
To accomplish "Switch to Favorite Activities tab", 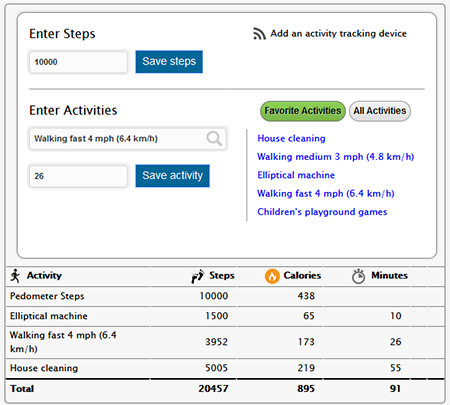I will coord(303,111).
